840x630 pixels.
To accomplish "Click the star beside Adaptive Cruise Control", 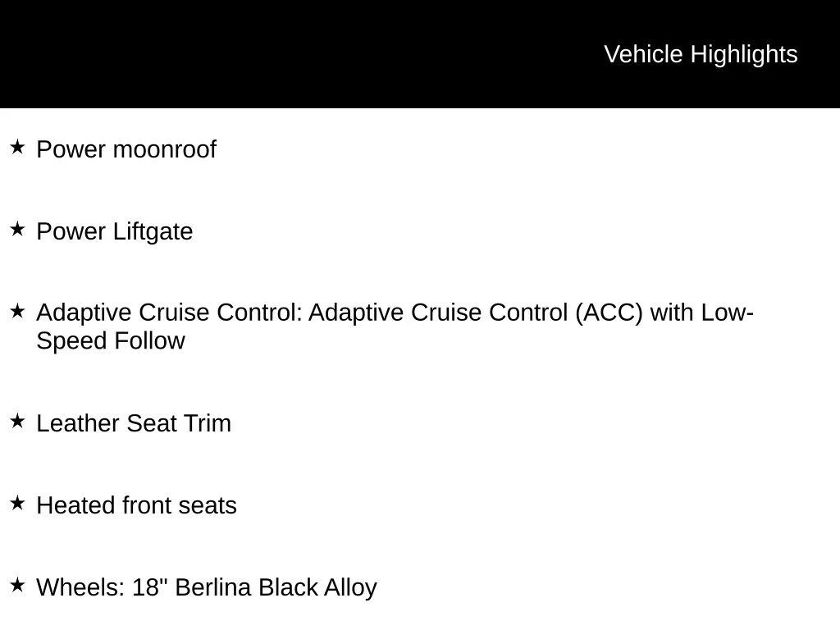I will click(18, 311).
